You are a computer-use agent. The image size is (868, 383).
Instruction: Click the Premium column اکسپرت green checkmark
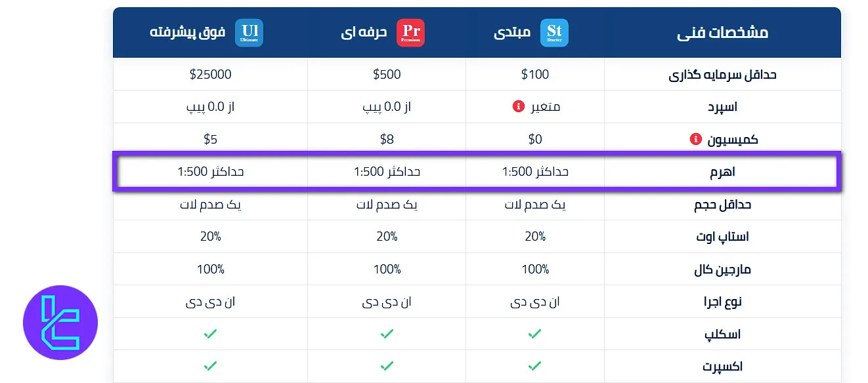pyautogui.click(x=387, y=366)
